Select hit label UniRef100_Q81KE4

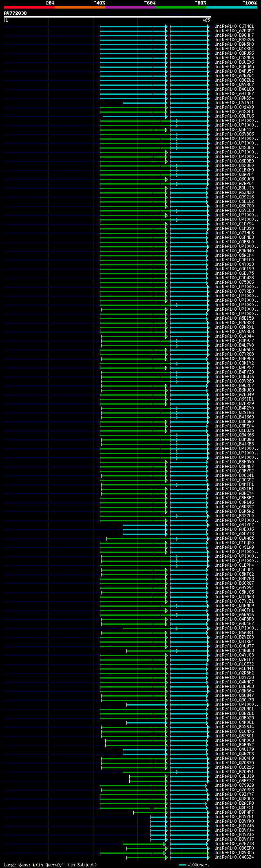[234, 641]
